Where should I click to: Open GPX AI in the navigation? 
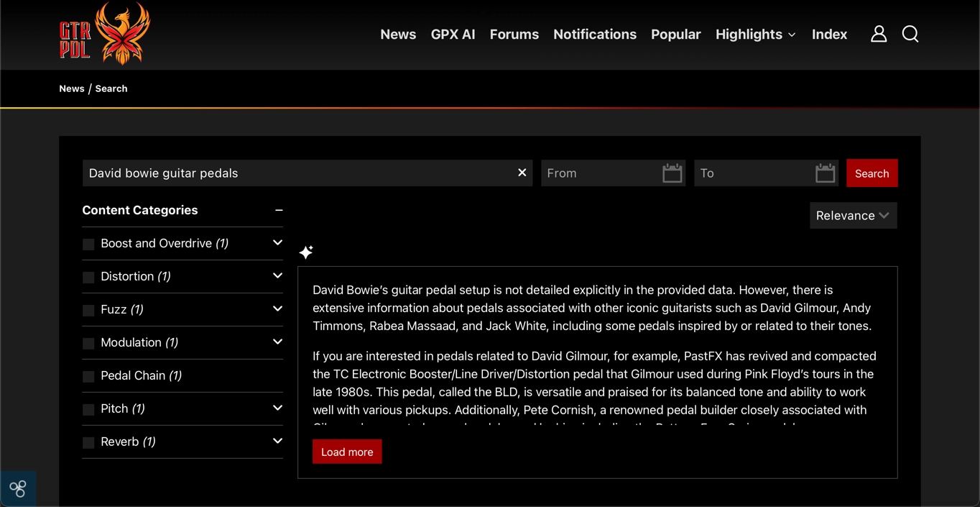pos(453,35)
